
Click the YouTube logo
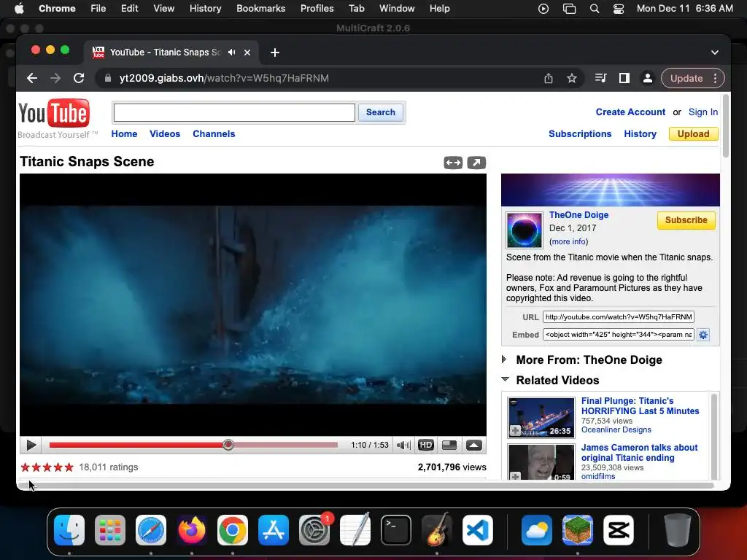coord(54,114)
